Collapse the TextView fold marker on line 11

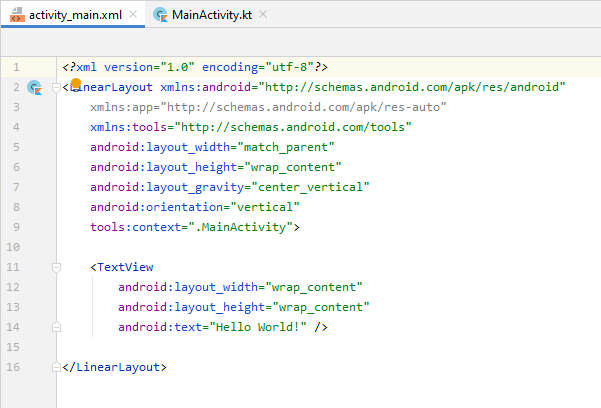click(56, 268)
